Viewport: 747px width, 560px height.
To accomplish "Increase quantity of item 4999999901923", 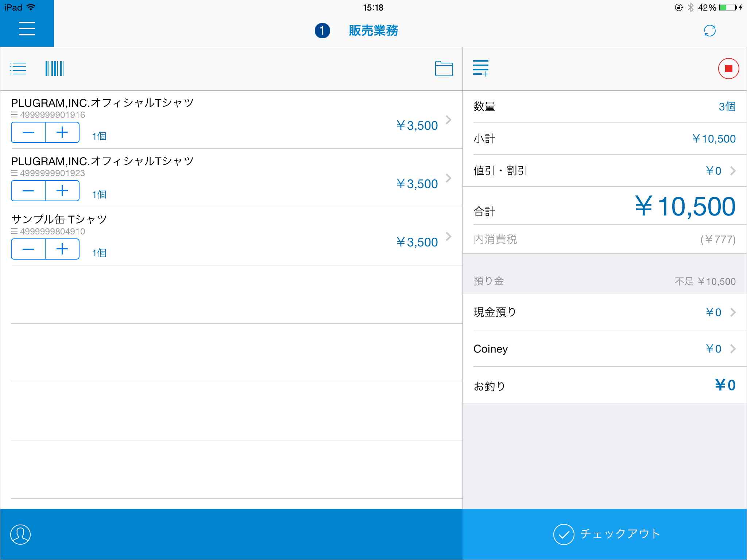I will click(x=62, y=191).
